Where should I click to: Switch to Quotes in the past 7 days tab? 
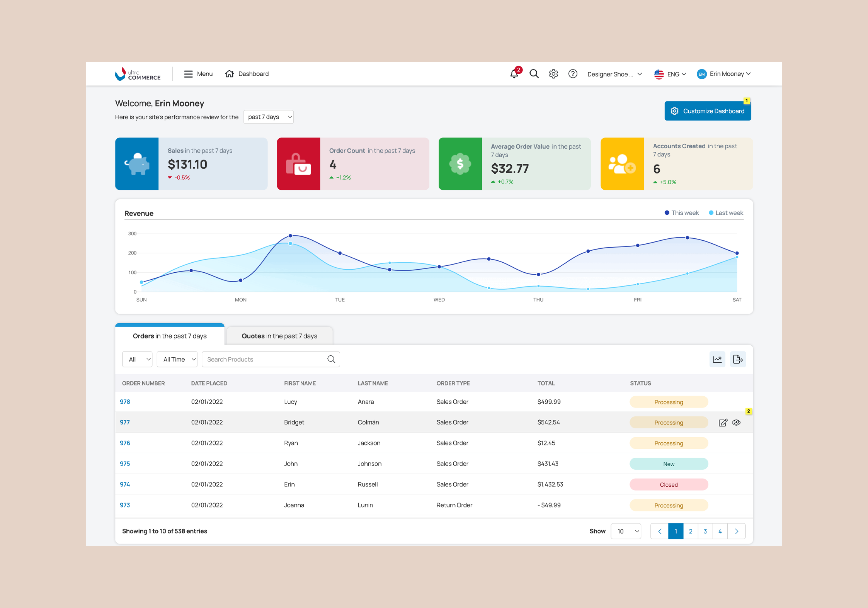point(279,336)
